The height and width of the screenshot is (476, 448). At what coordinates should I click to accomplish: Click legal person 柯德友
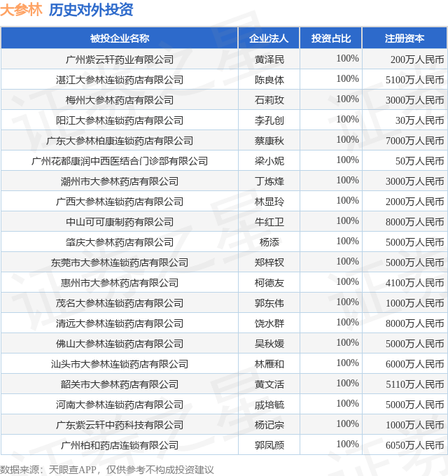tap(269, 283)
